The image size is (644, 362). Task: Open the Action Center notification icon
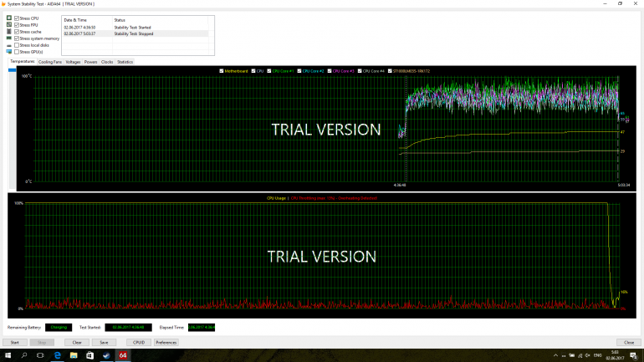633,355
